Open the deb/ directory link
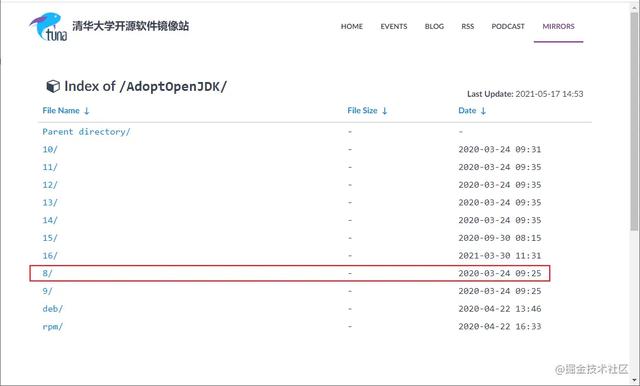 pos(53,309)
